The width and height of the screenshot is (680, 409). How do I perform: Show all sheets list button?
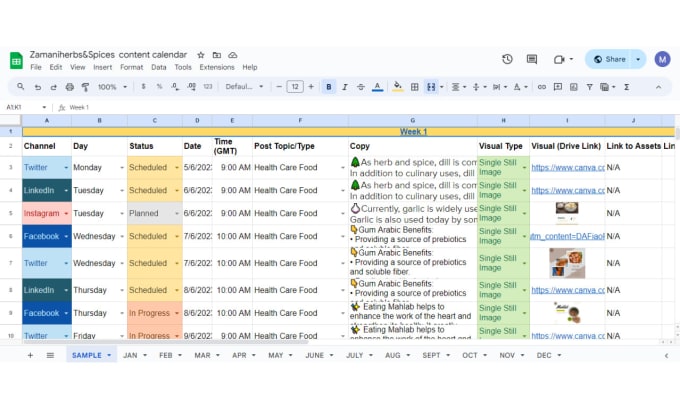coord(50,355)
